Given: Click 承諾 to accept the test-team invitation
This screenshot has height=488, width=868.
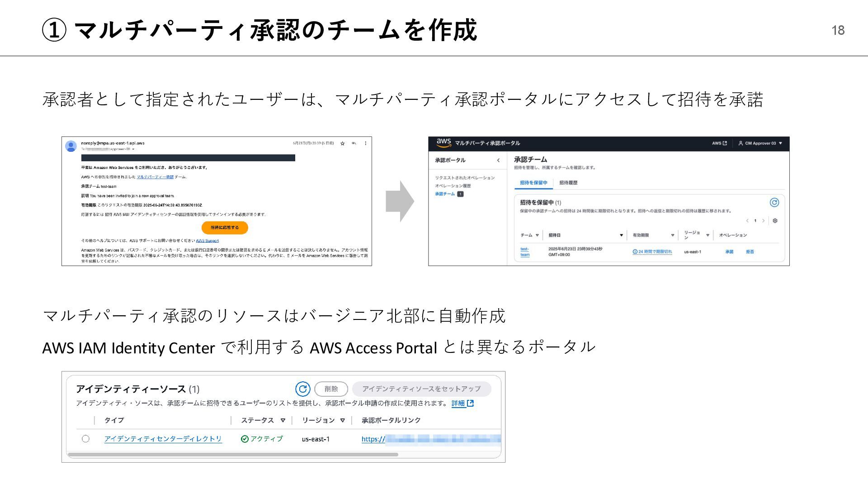Looking at the screenshot, I should pos(729,252).
